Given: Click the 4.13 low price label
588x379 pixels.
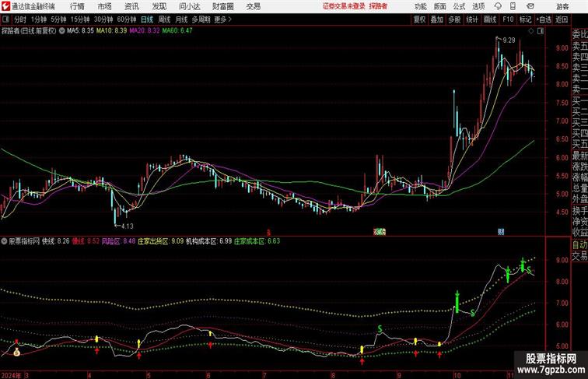Looking at the screenshot, I should coord(127,226).
